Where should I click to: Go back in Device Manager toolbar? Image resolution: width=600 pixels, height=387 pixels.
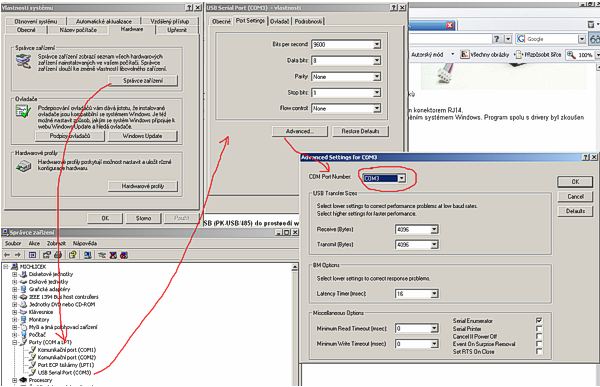click(x=7, y=255)
